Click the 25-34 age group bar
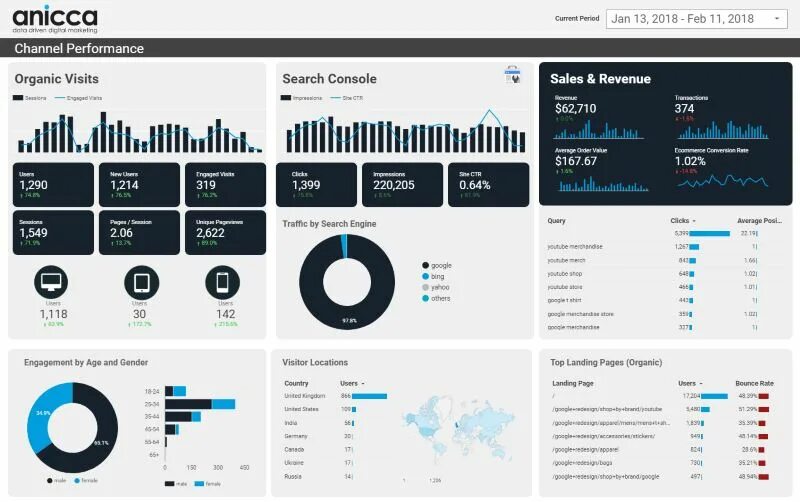800x502 pixels. pyautogui.click(x=200, y=404)
